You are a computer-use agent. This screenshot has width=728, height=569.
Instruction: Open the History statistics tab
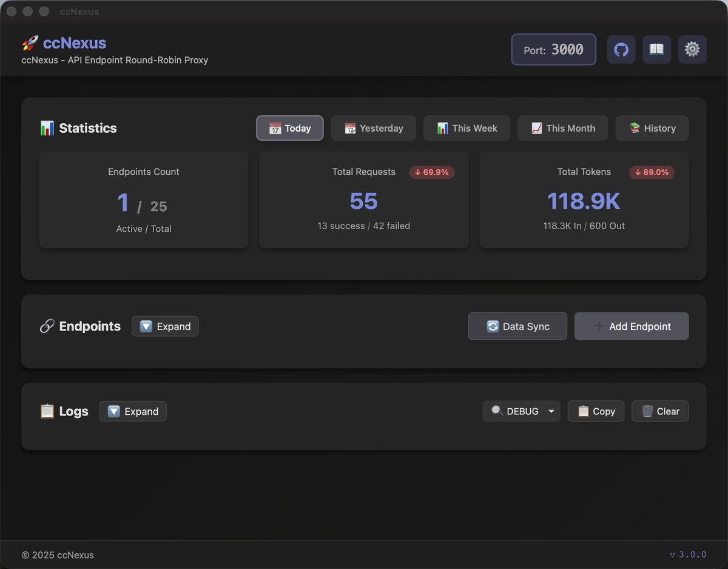(652, 128)
